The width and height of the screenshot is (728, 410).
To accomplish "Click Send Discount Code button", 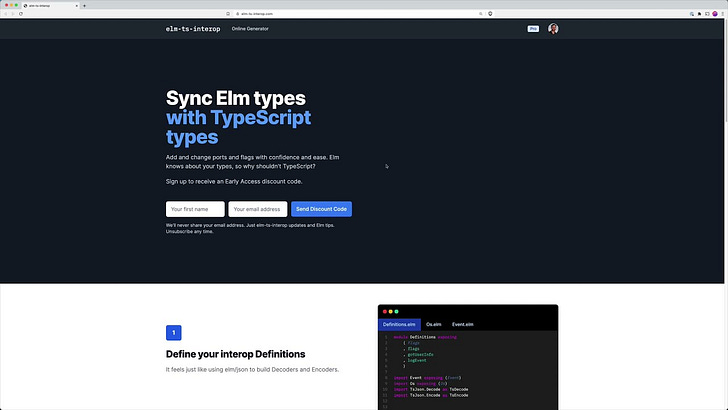I will pyautogui.click(x=321, y=209).
